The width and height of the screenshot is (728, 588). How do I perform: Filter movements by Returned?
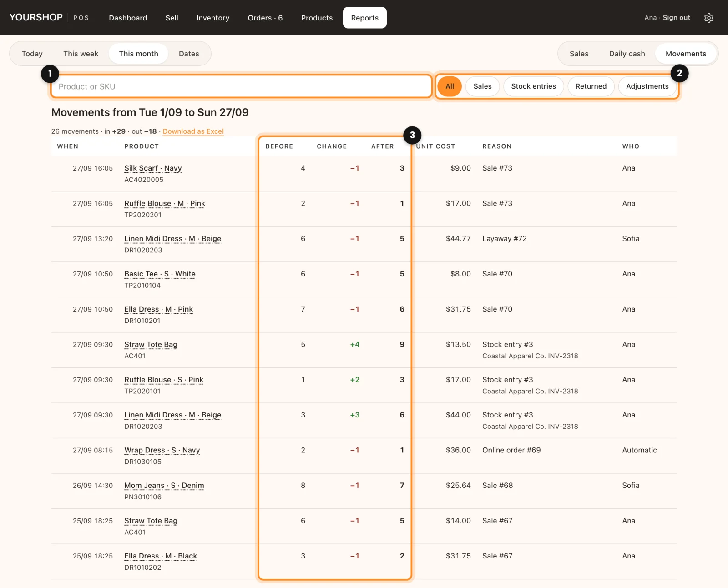pyautogui.click(x=591, y=86)
